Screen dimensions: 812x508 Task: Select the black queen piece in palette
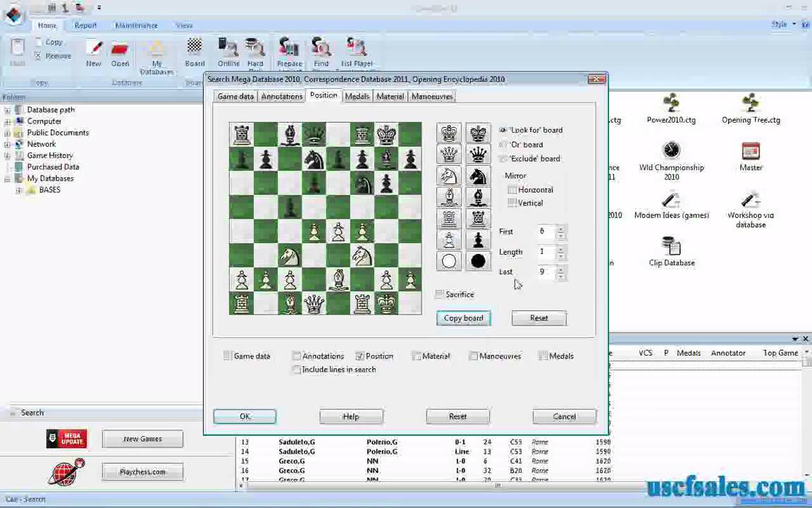click(x=478, y=155)
